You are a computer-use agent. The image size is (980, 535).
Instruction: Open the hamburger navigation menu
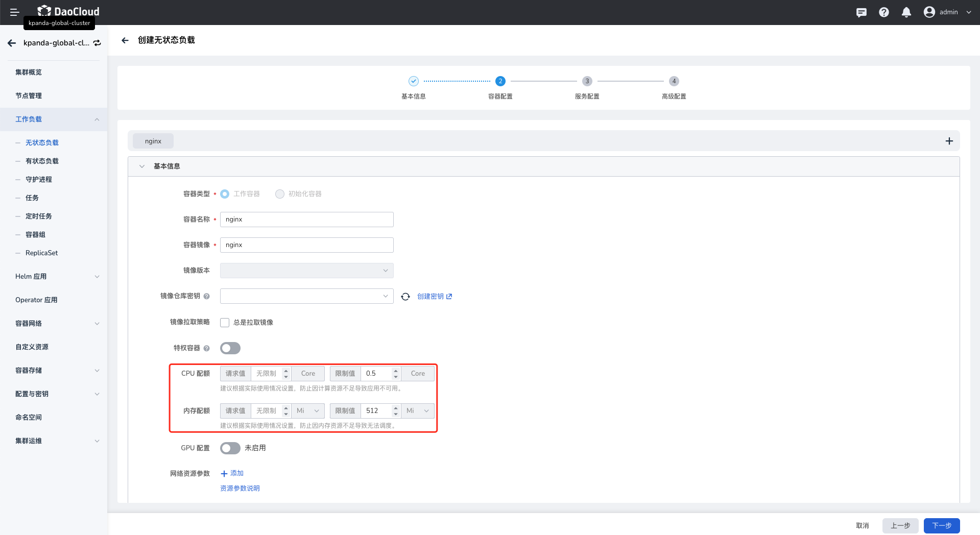(14, 12)
